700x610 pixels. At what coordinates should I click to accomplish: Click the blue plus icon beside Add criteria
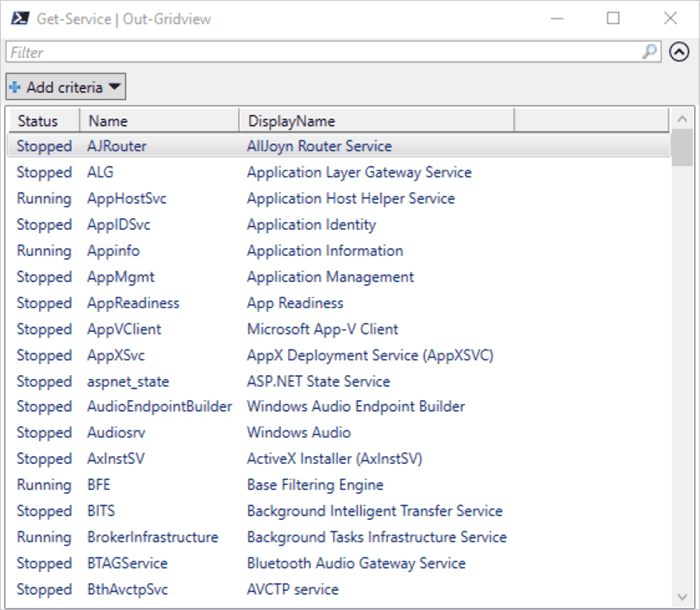pos(15,87)
